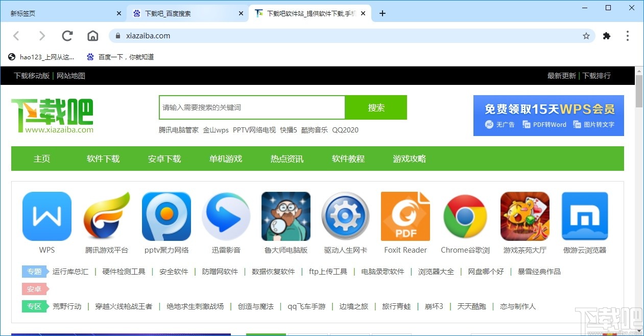Toggle the bookmark star in address bar
644x336 pixels.
(586, 36)
